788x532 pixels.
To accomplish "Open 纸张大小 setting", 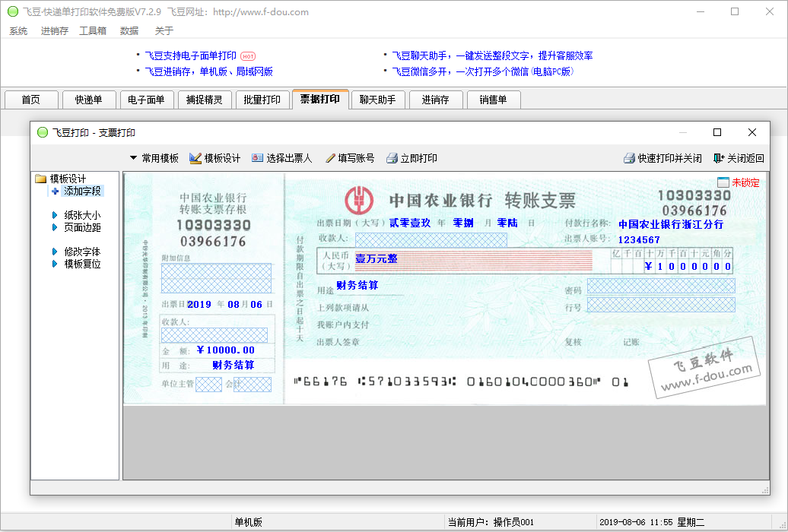I will 82,215.
